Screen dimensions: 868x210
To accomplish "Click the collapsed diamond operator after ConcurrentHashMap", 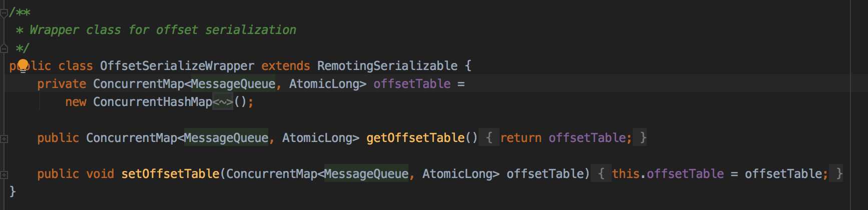I will 223,102.
